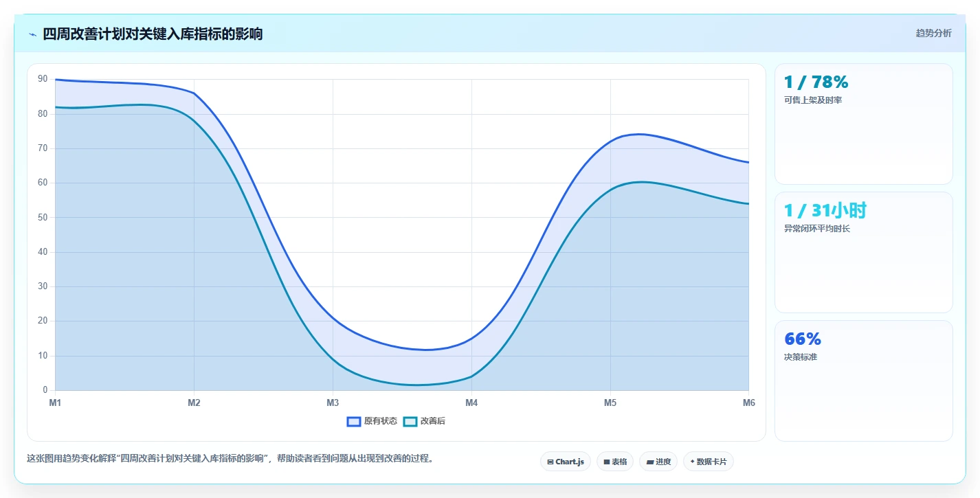Select the 表格 table chip
The image size is (980, 498).
[615, 462]
